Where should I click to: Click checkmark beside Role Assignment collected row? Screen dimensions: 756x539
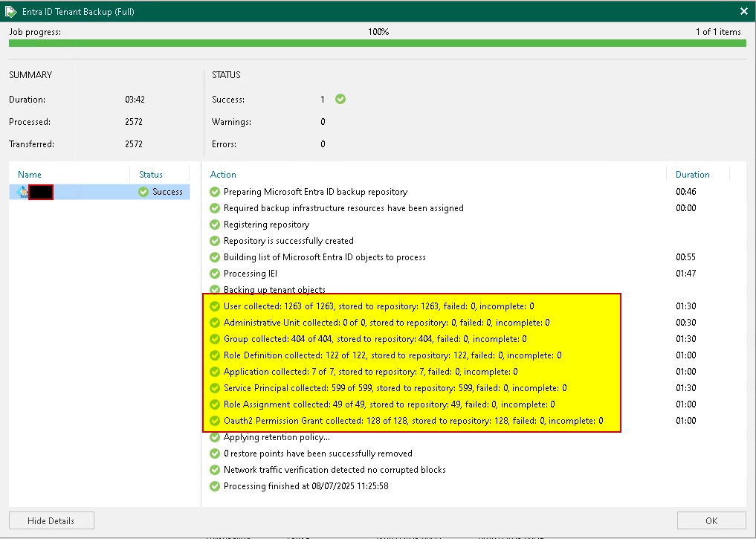pyautogui.click(x=215, y=404)
